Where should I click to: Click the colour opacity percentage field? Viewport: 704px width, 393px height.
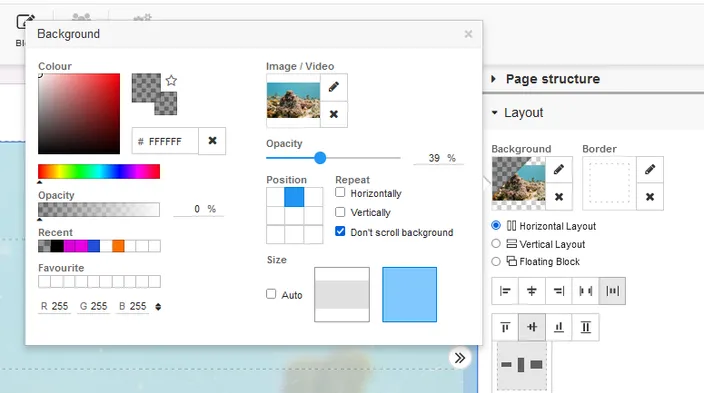pyautogui.click(x=198, y=209)
